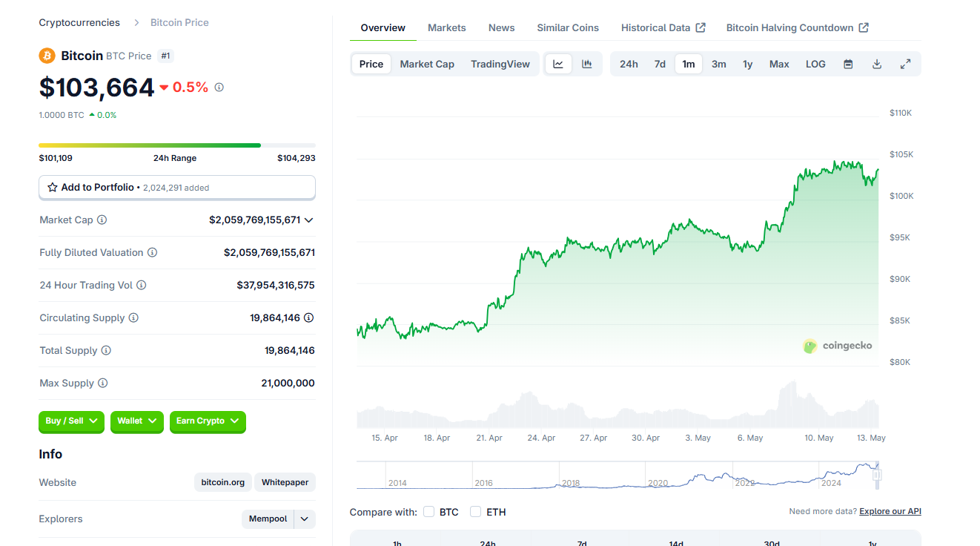Image resolution: width=980 pixels, height=546 pixels.
Task: Expand the Explorers dropdown arrow
Action: pyautogui.click(x=305, y=519)
